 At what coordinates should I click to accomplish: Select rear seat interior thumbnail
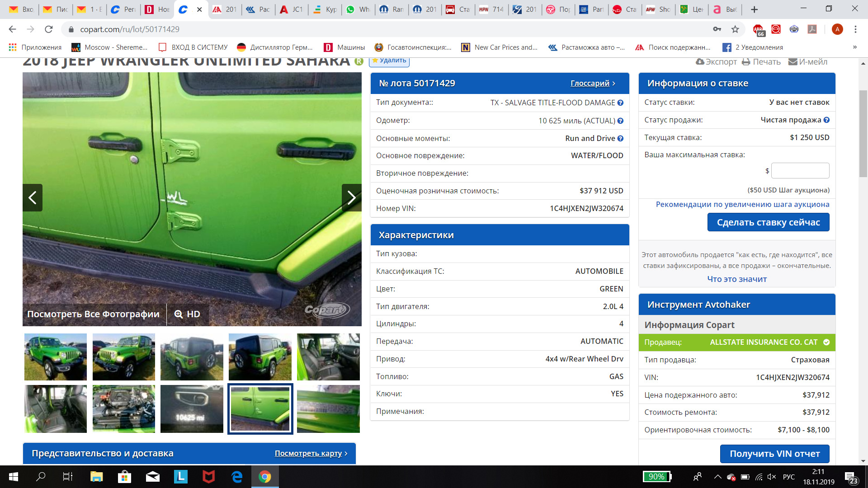[x=55, y=409]
